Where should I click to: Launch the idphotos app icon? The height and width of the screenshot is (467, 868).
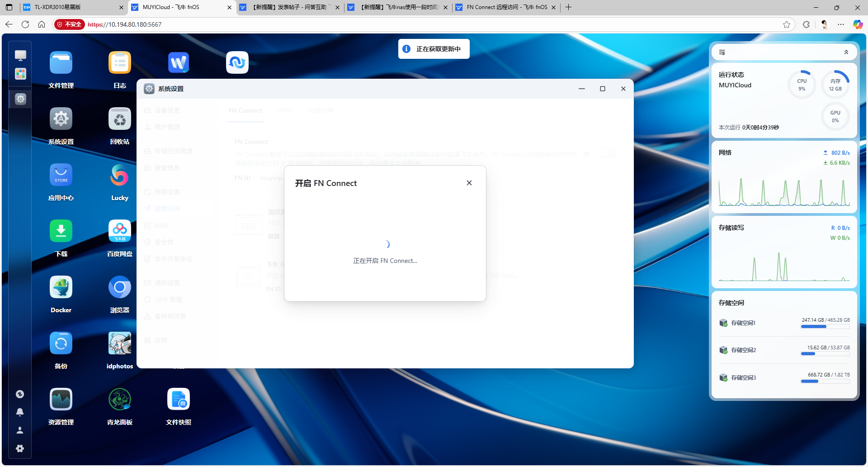point(120,343)
